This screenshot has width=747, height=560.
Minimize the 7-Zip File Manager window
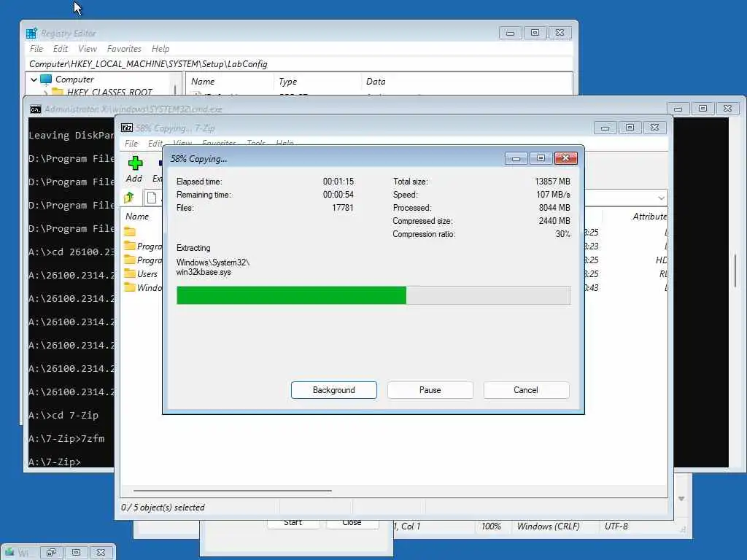point(605,128)
